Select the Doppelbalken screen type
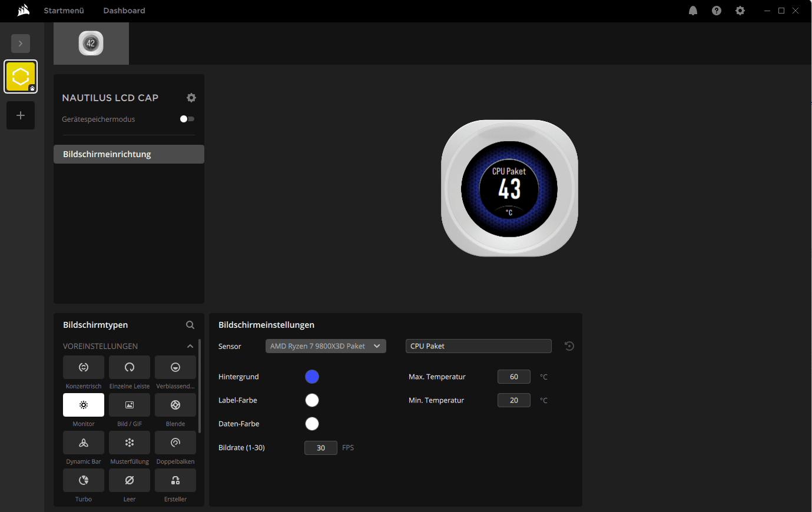 (x=175, y=443)
